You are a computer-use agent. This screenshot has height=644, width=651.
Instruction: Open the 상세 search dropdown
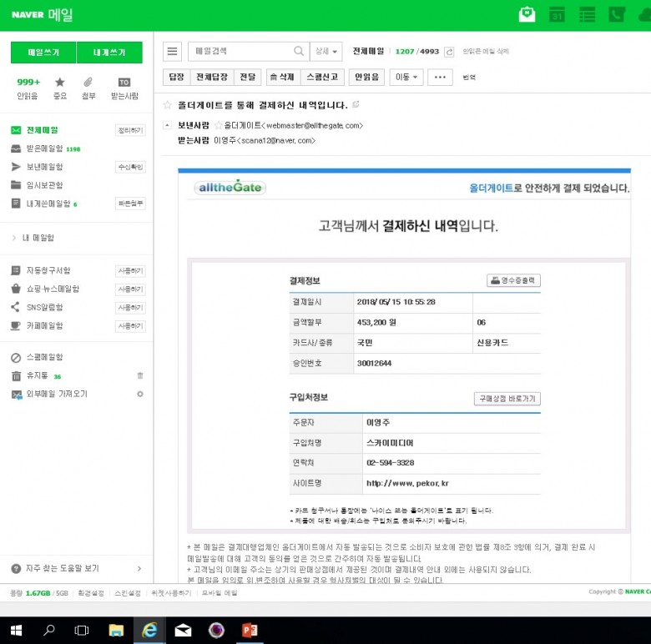click(325, 52)
